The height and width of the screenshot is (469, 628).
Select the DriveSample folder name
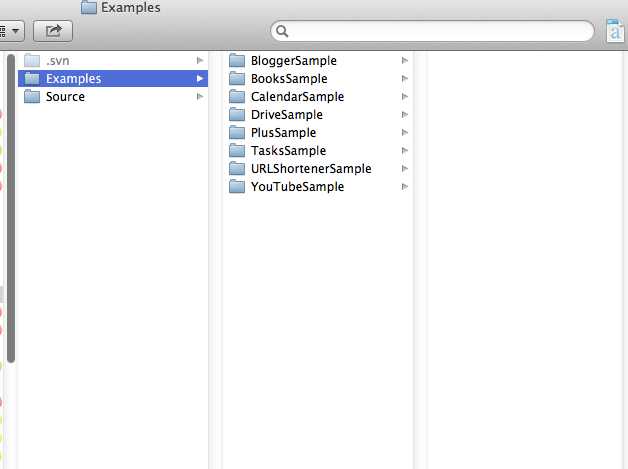point(287,115)
